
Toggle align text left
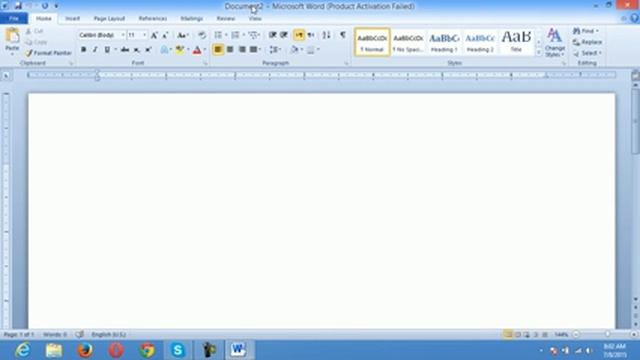[x=218, y=49]
